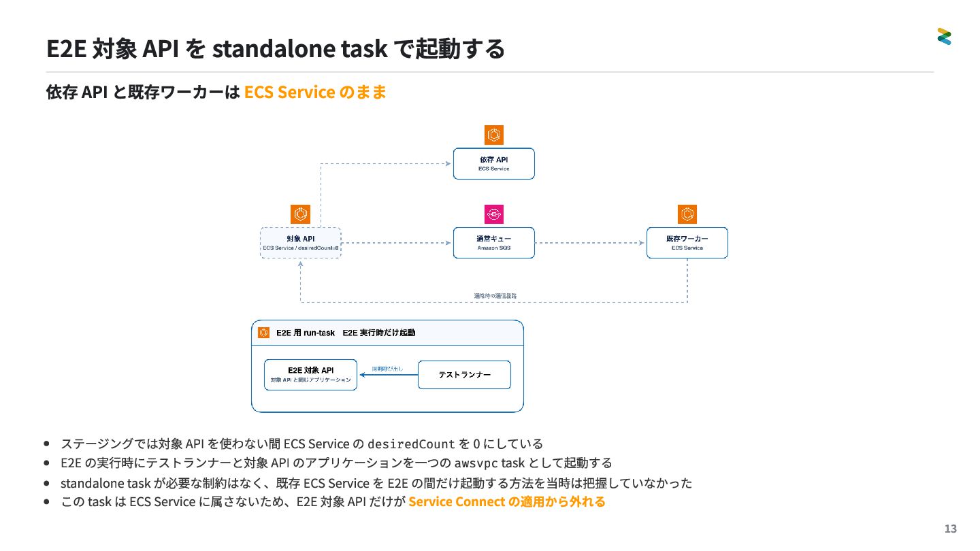This screenshot has width=980, height=551.
Task: Click the header "E2E 用 run-task"
Action: pyautogui.click(x=306, y=333)
